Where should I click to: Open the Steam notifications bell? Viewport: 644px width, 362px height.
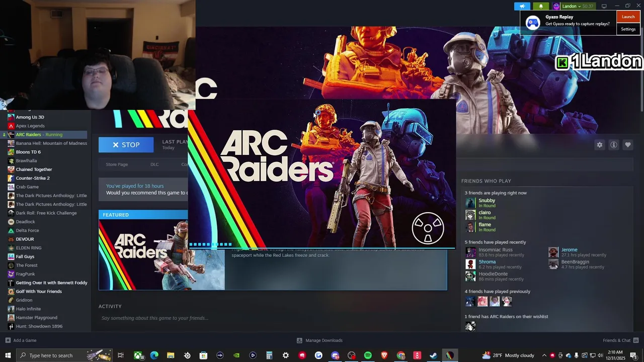click(x=541, y=6)
